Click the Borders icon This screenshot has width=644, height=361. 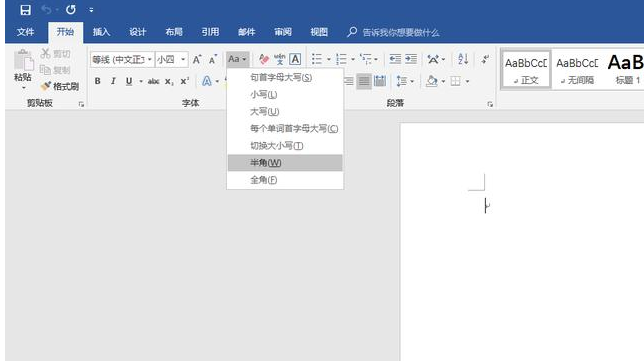tap(455, 81)
